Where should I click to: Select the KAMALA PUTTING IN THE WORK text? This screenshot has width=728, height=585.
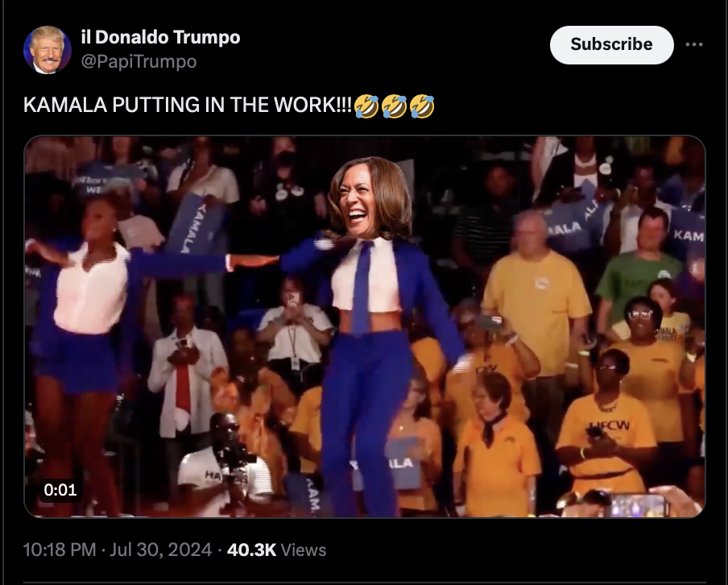coord(188,105)
